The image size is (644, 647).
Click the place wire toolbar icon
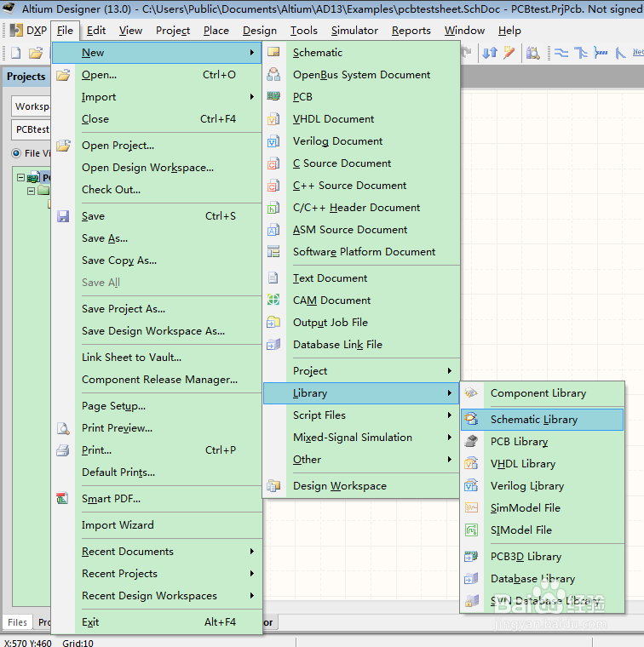click(x=561, y=53)
